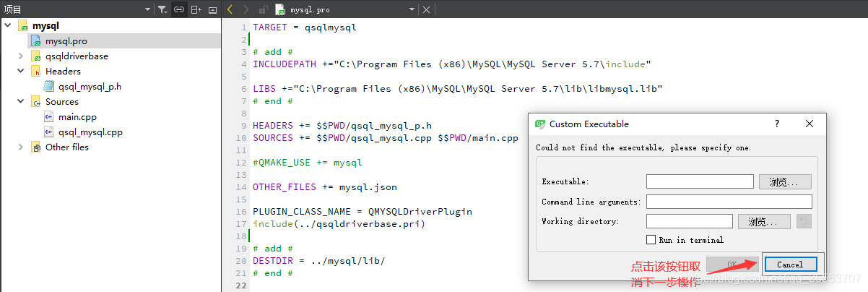The image size is (868, 292).
Task: Close the mysql.pro editor document
Action: pyautogui.click(x=426, y=9)
